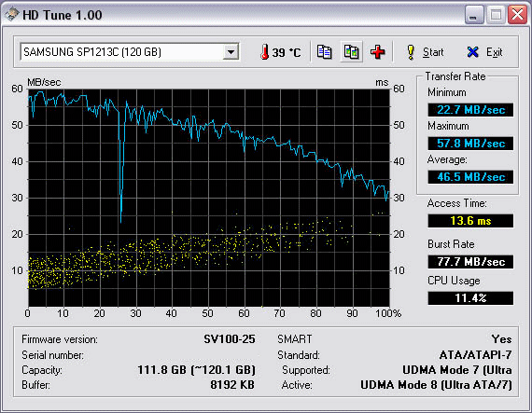Click standard value ATA/ATAPI-7
The height and width of the screenshot is (413, 532).
tap(475, 355)
